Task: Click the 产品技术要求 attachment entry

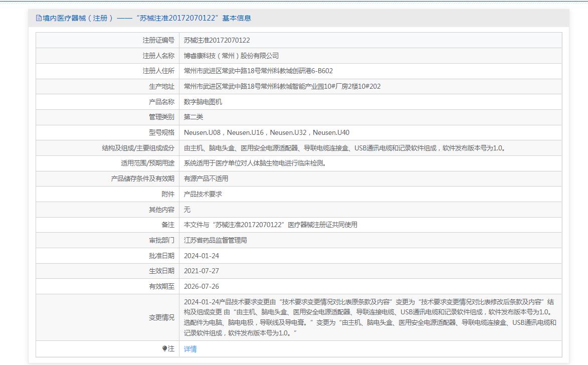Action: pyautogui.click(x=203, y=194)
